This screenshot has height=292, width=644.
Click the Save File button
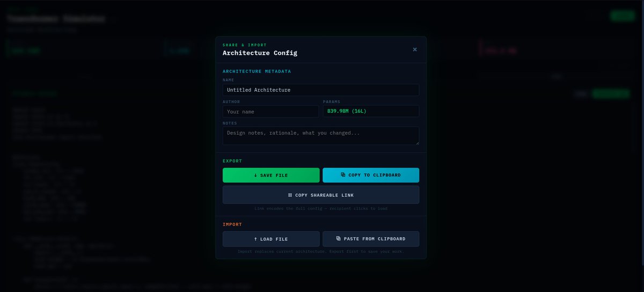[x=271, y=176]
